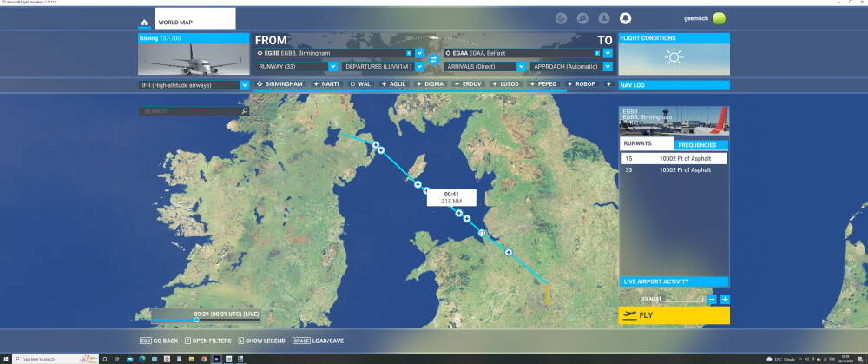Select the DIGMA waypoint chip
Screen dimensions: 868x364
pos(431,83)
